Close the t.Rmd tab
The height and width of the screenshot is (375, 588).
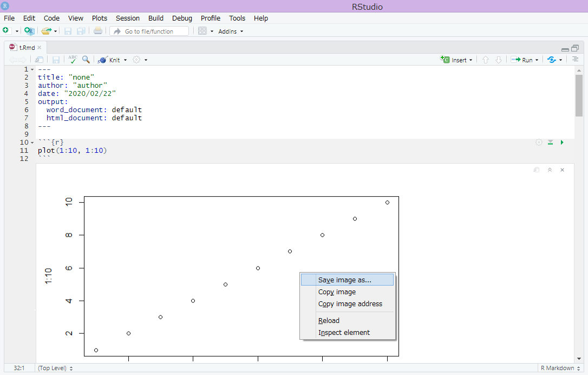pyautogui.click(x=40, y=48)
